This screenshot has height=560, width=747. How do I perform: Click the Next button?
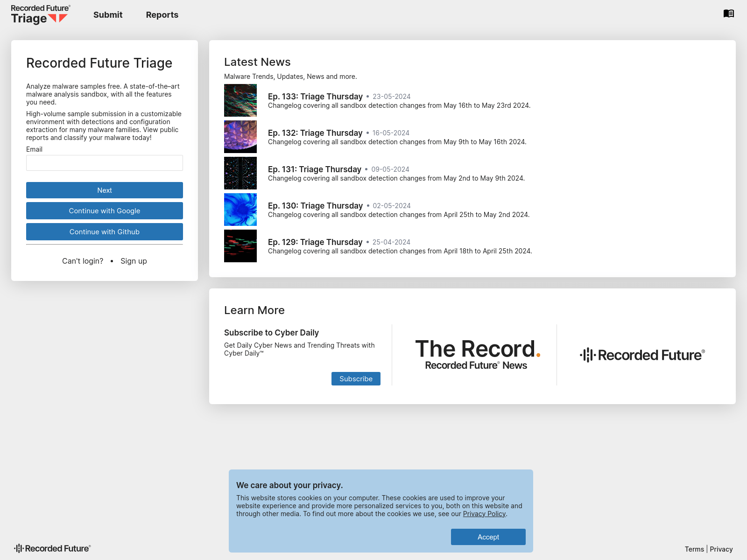point(105,190)
